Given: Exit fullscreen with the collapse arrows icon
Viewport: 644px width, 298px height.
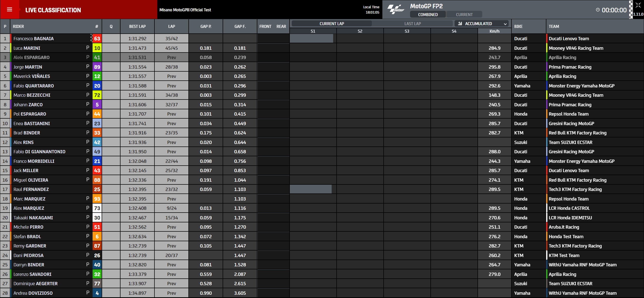Looking at the screenshot, I should click(638, 5).
